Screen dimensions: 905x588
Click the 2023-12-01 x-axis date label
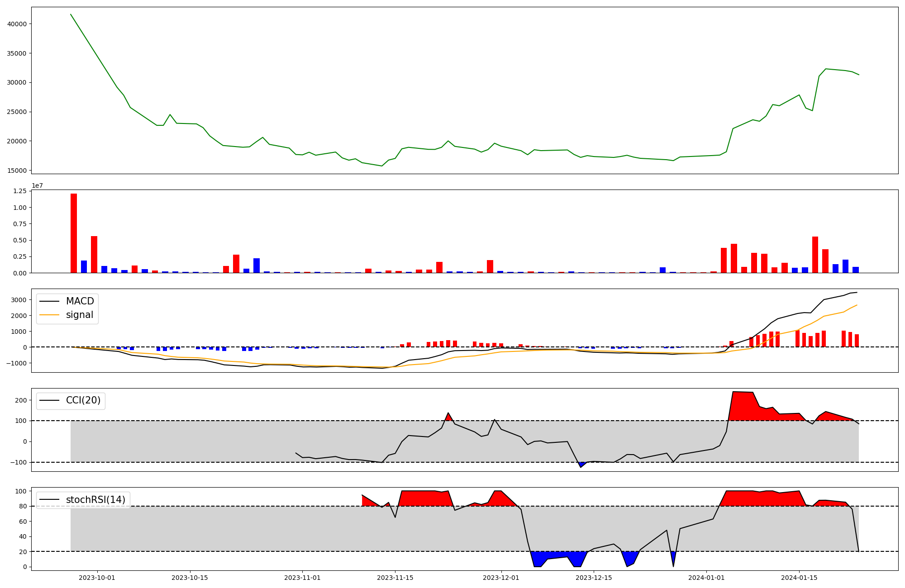[501, 578]
